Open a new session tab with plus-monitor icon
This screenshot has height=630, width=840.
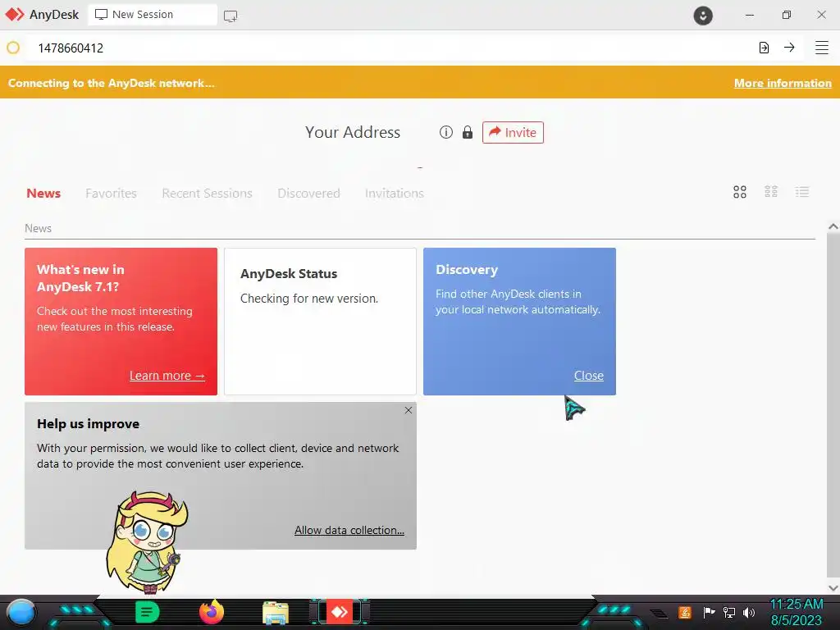click(x=231, y=16)
